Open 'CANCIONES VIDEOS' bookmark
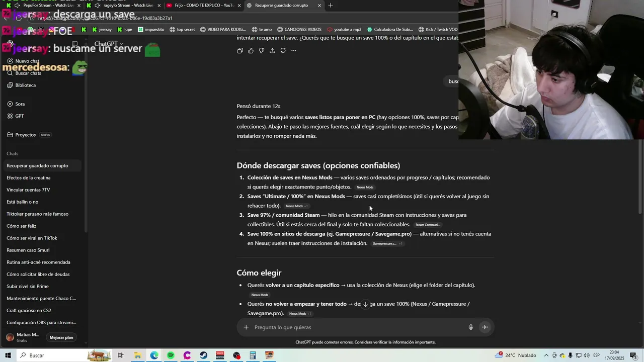The width and height of the screenshot is (644, 362). [299, 30]
